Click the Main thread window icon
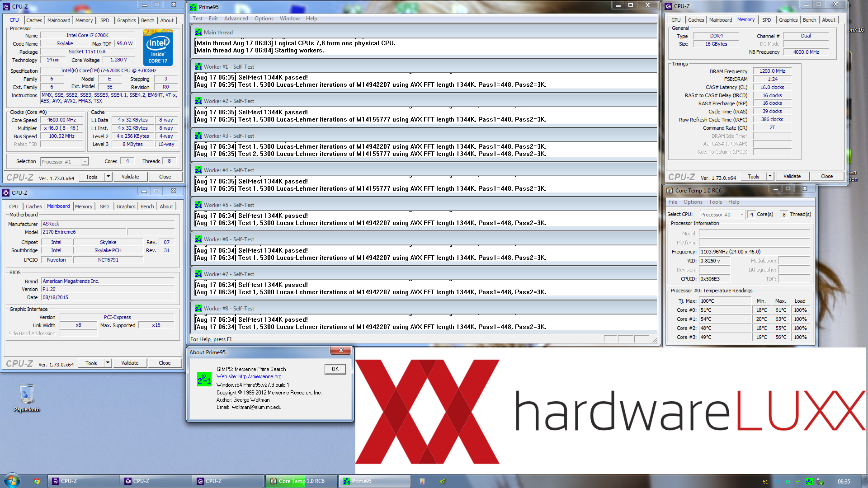 [x=198, y=32]
